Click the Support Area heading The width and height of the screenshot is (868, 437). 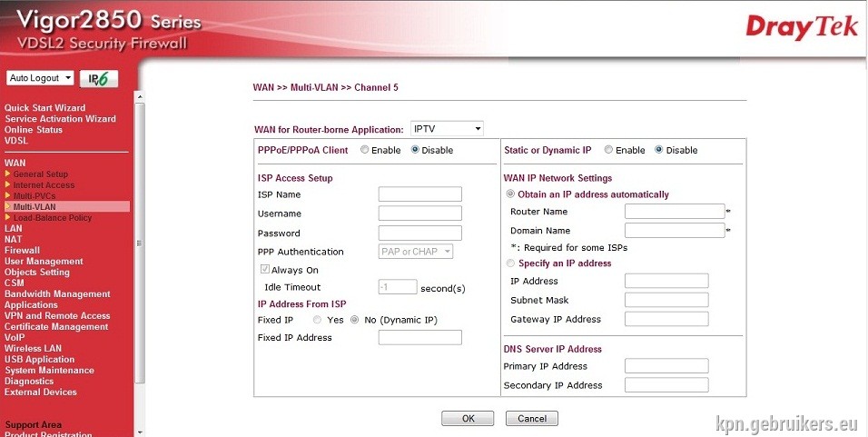pos(34,425)
